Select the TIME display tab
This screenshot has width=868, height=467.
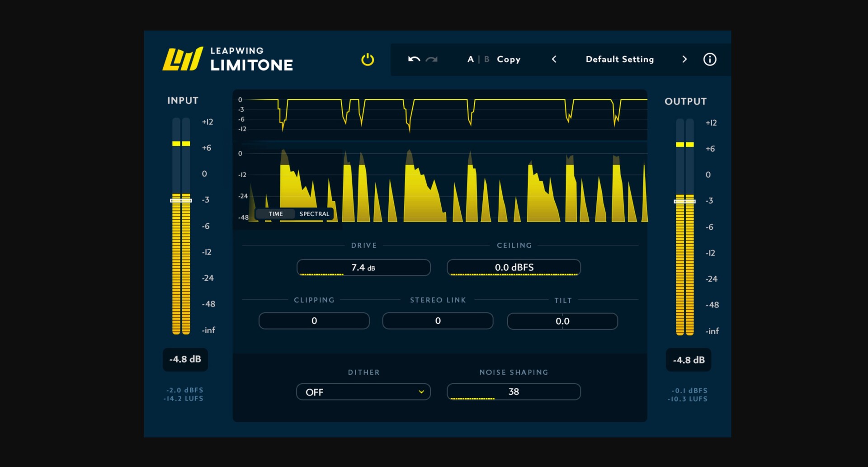coord(275,214)
